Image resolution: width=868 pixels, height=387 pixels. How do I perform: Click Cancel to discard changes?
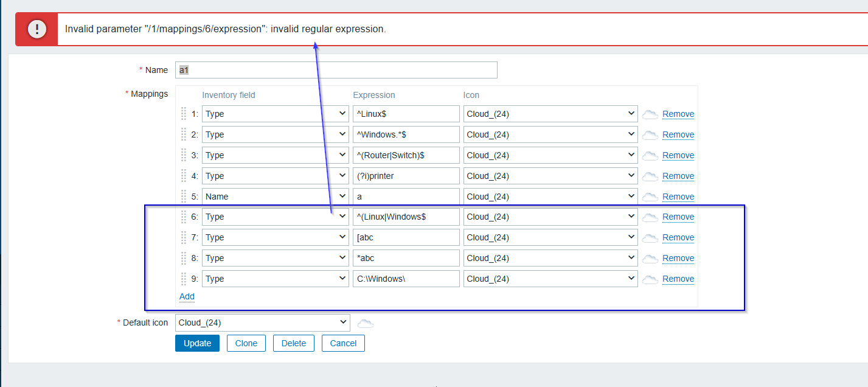(x=343, y=343)
